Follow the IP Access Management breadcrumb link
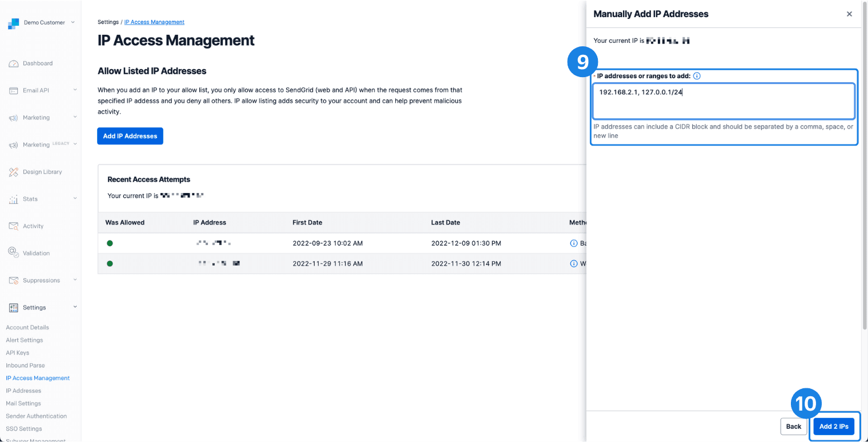 tap(154, 22)
